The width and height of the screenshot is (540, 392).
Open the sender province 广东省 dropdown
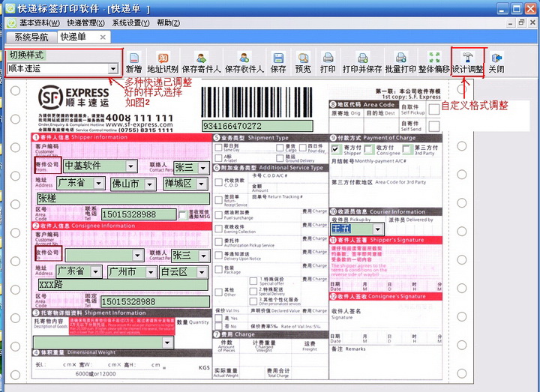click(x=99, y=183)
